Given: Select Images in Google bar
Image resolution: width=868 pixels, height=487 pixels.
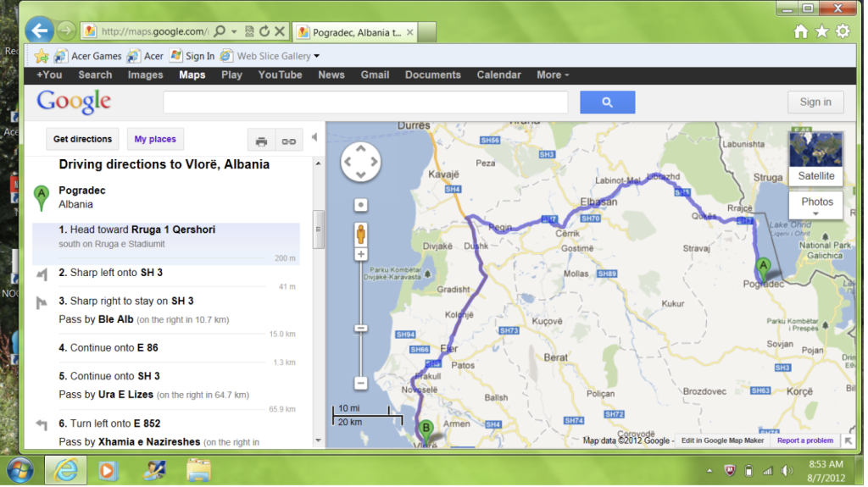Looking at the screenshot, I should [146, 75].
